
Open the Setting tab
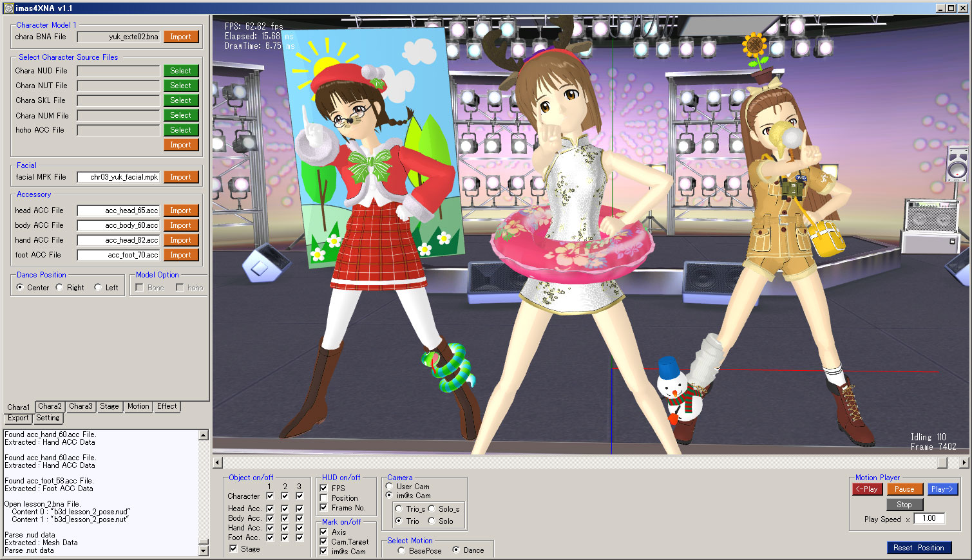[x=48, y=418]
